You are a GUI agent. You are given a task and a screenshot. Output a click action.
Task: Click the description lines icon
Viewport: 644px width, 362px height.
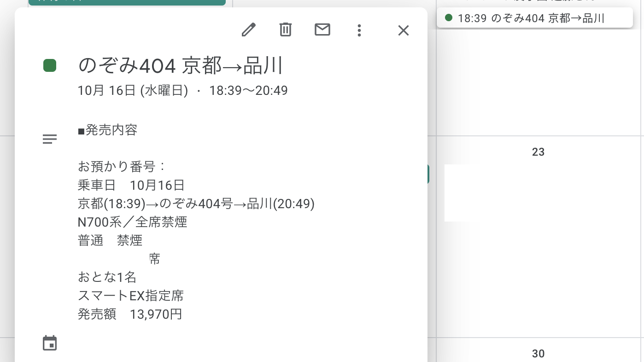tap(50, 139)
